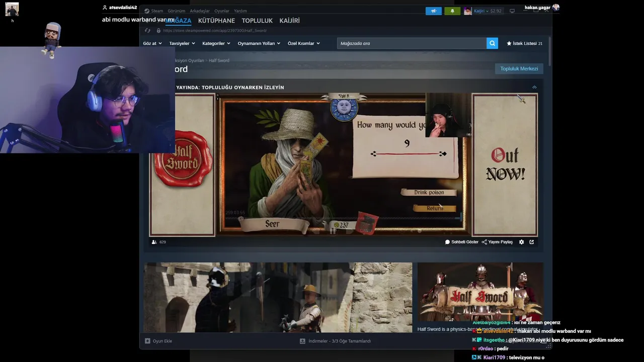The height and width of the screenshot is (362, 644).
Task: Open broadcast settings gear icon
Action: tap(521, 242)
